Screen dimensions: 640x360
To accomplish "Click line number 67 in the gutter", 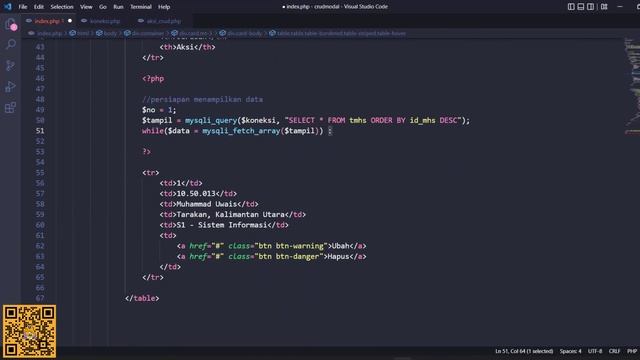I will pos(40,298).
